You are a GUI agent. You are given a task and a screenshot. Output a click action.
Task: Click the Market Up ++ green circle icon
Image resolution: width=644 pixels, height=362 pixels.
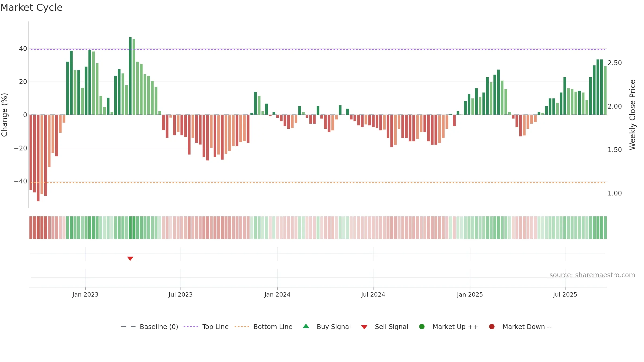coord(422,327)
